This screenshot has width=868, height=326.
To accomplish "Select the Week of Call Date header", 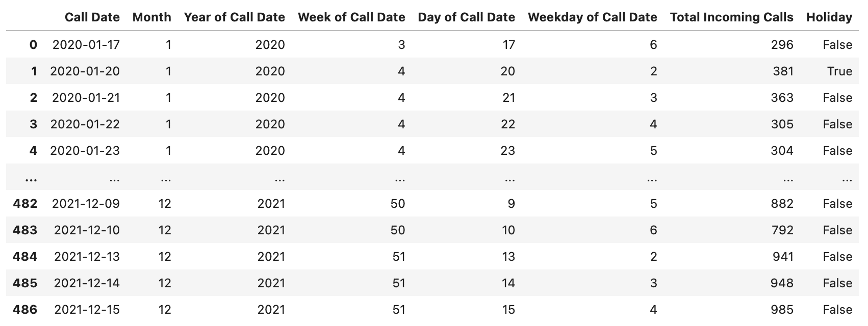I will pyautogui.click(x=351, y=17).
